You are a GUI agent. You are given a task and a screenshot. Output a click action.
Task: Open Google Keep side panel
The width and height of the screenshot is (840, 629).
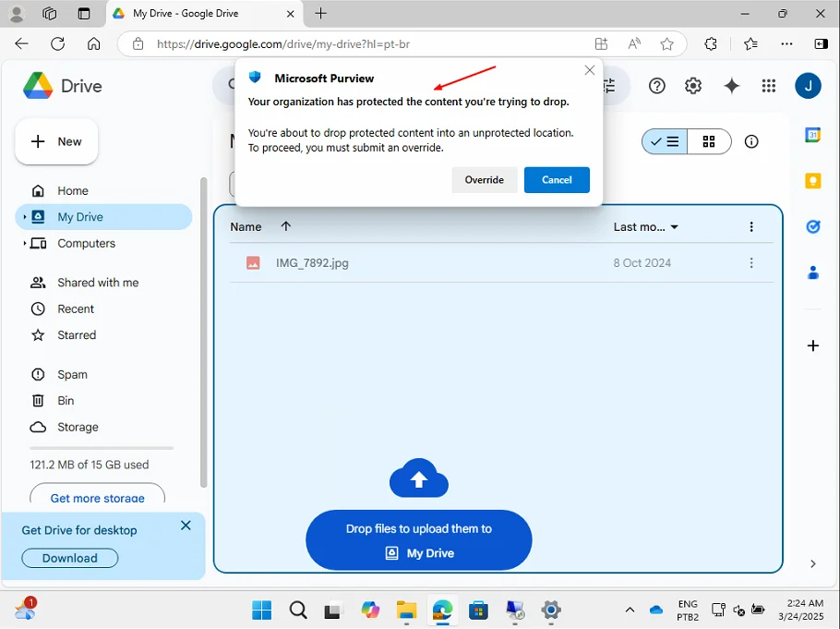pyautogui.click(x=812, y=181)
